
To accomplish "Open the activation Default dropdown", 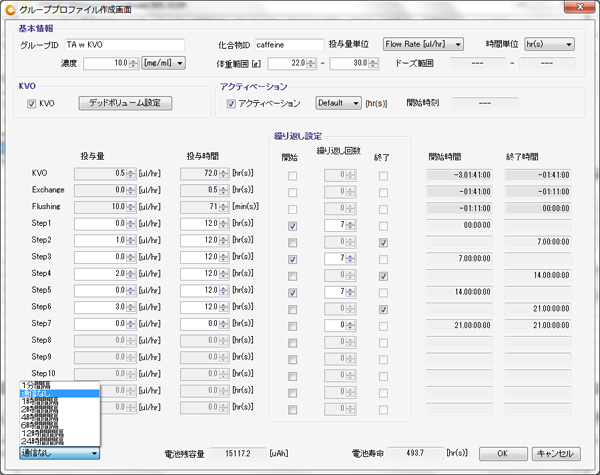I will click(338, 103).
